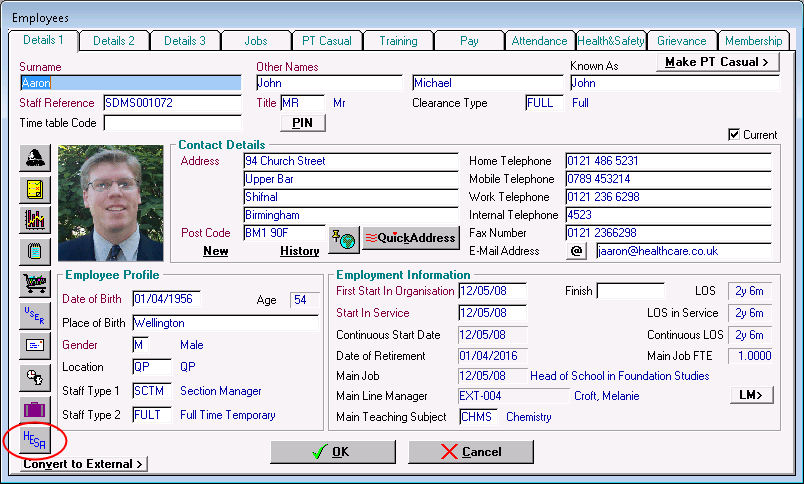Click the E-Mail Address field

click(x=684, y=251)
